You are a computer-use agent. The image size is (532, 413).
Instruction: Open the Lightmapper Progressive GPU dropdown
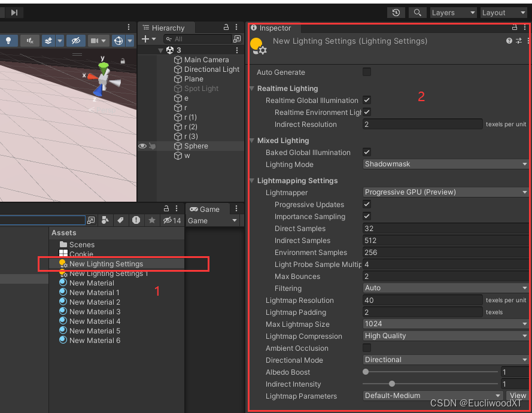tap(445, 192)
